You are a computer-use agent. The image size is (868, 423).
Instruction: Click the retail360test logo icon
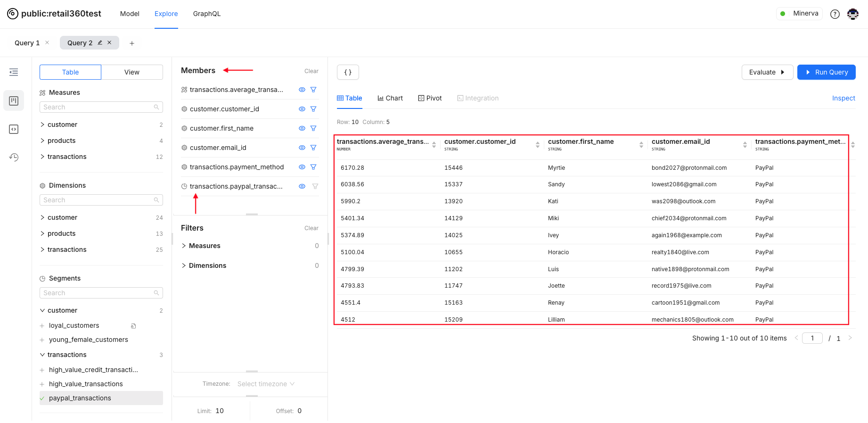[13, 14]
